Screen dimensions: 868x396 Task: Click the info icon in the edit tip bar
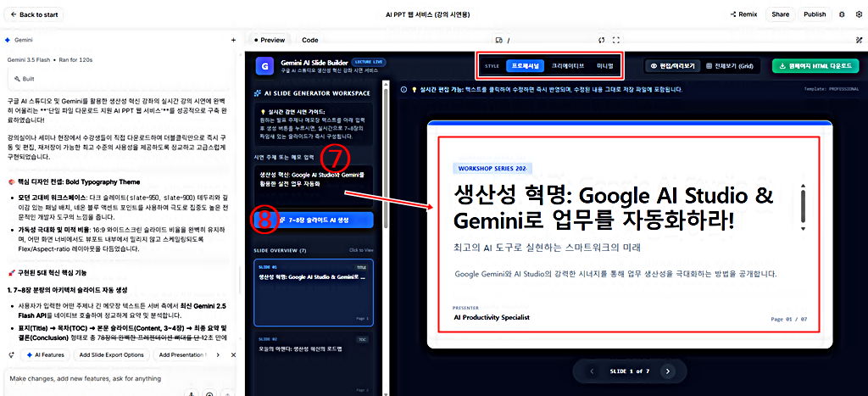pos(403,89)
